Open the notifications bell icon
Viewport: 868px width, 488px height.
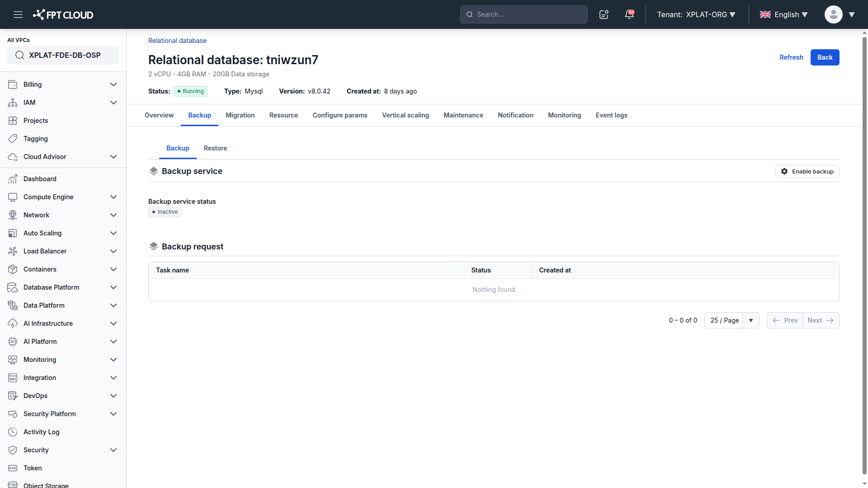[629, 14]
